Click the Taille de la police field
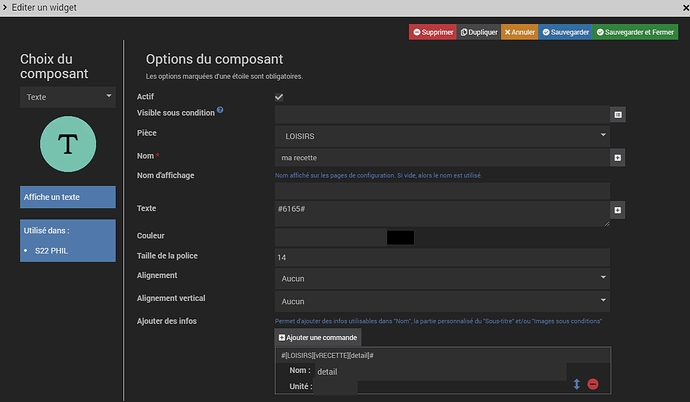The image size is (690, 402). point(441,257)
